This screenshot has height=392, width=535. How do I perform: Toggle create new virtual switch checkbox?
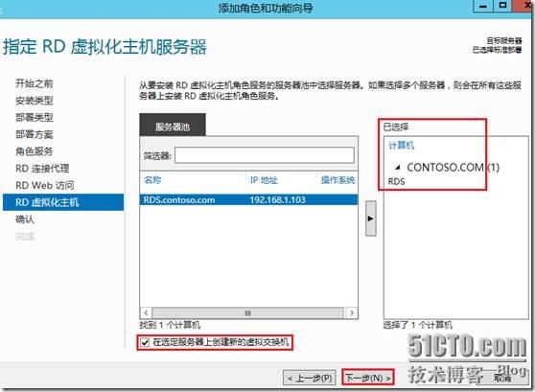point(146,342)
